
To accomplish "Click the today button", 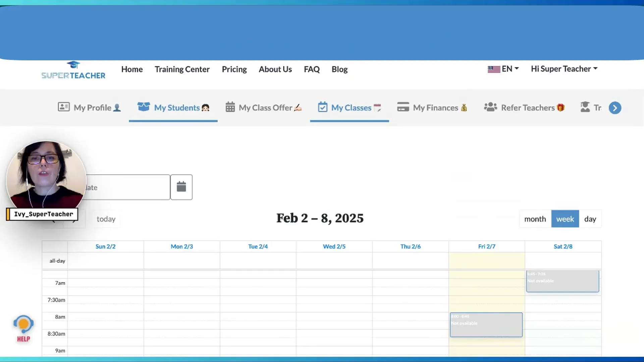I will coord(106,219).
